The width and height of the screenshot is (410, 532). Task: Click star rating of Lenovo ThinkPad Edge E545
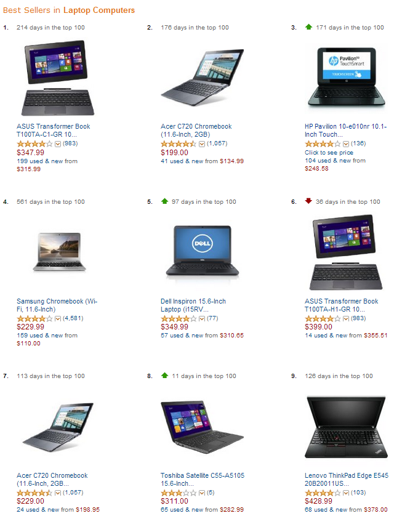click(x=323, y=493)
